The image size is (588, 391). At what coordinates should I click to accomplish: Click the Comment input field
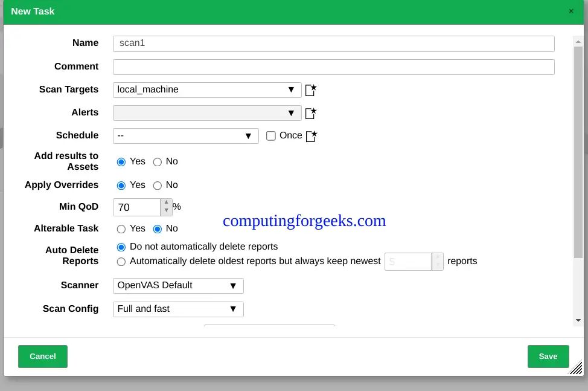334,67
